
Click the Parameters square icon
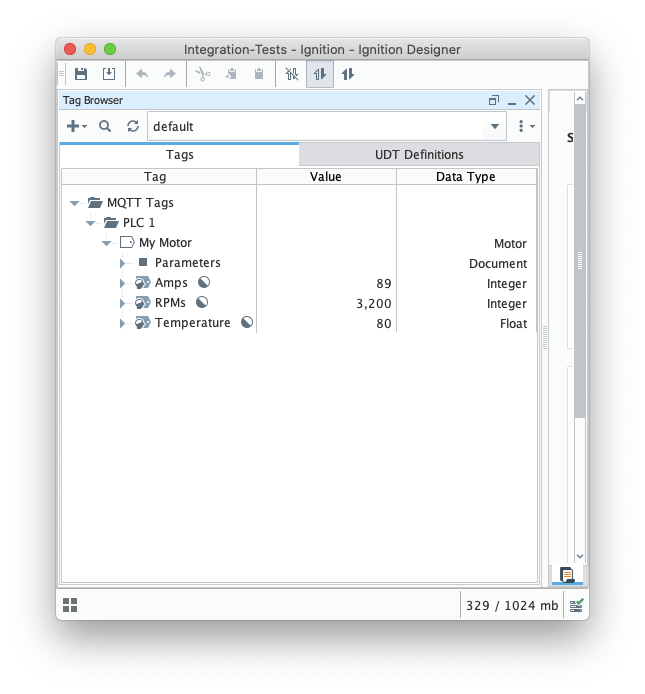point(143,262)
